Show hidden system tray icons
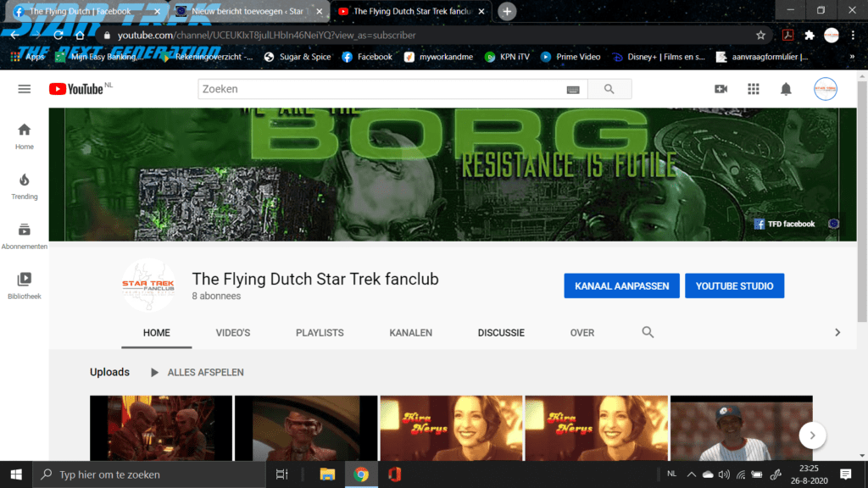 click(692, 474)
